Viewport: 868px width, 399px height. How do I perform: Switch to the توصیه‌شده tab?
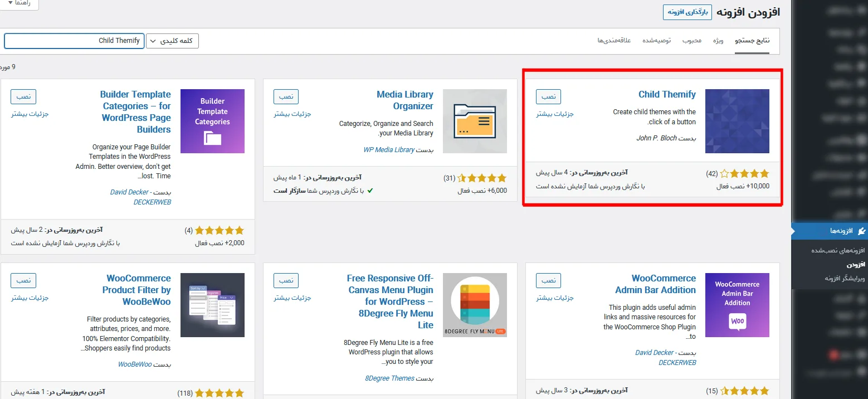[x=657, y=41]
